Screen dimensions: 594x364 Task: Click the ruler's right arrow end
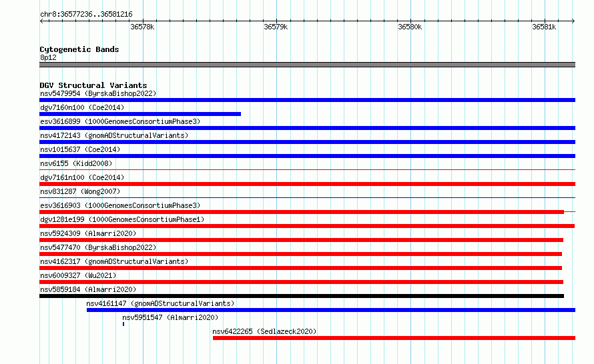click(x=573, y=21)
